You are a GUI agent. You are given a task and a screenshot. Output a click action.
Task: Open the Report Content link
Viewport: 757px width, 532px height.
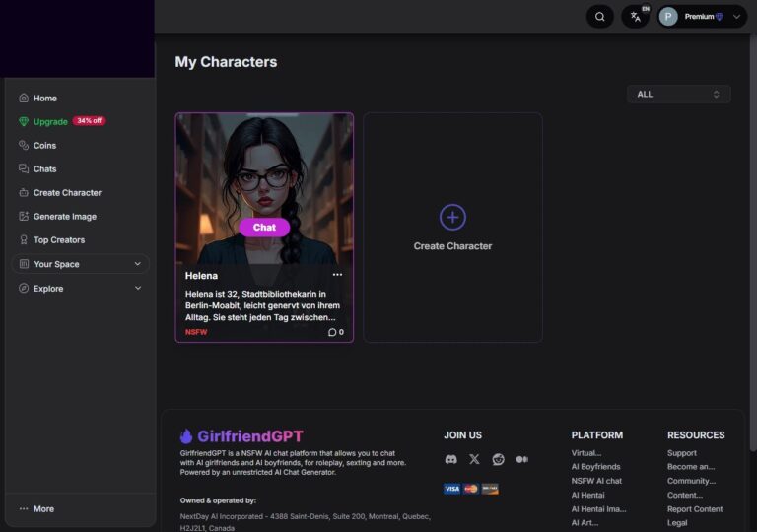[695, 508]
